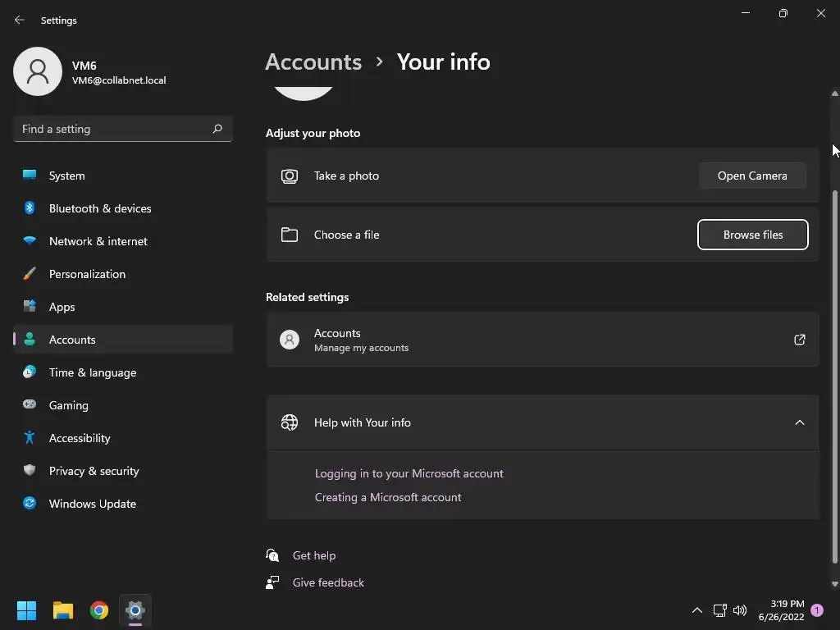Screen dimensions: 840x630
Task: Click the camera icon beside Take a photo
Action: (290, 176)
